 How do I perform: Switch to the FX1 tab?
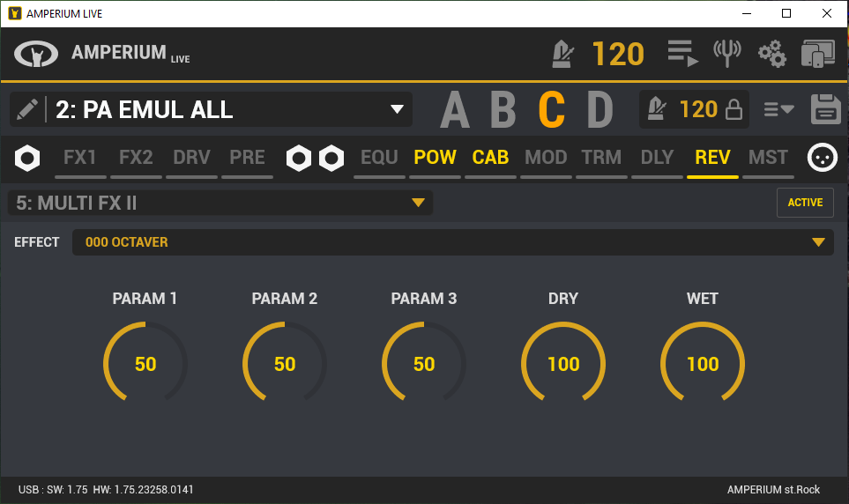click(80, 158)
